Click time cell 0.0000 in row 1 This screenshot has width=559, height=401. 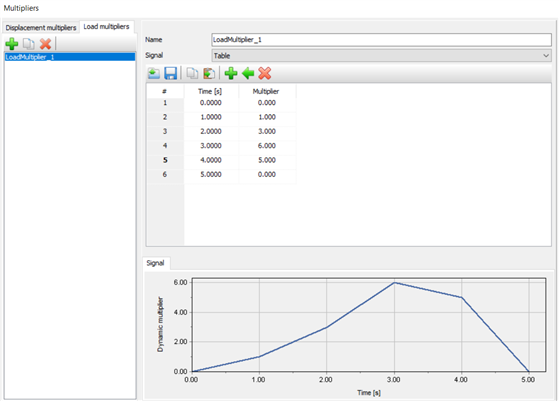pos(211,103)
